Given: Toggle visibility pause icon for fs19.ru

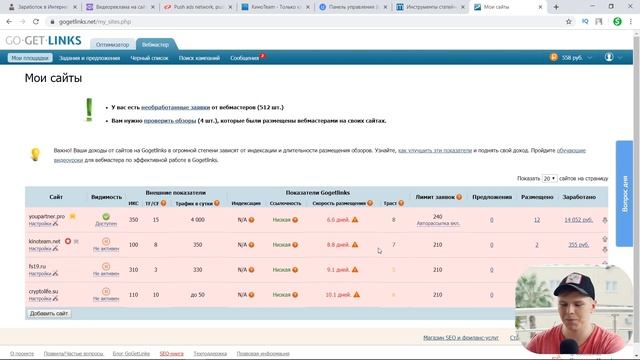Looking at the screenshot, I should [106, 267].
